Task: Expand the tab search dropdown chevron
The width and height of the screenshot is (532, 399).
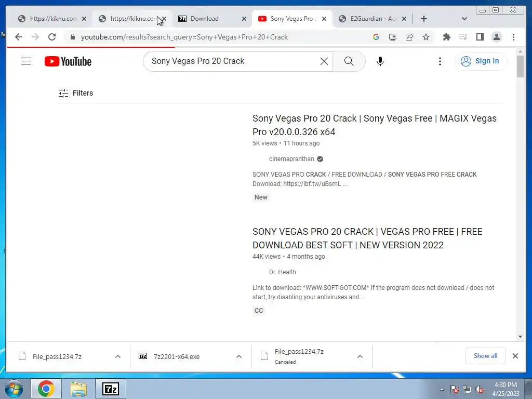Action: (464, 19)
